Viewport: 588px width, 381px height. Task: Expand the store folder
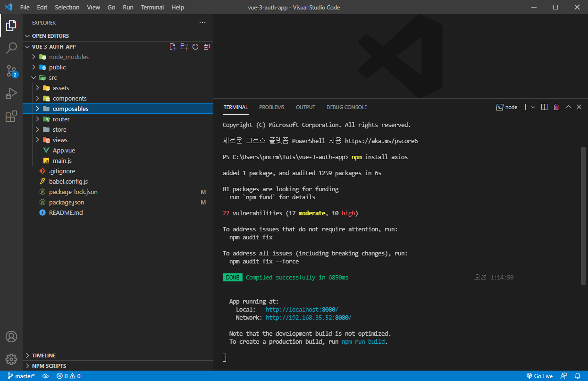[x=37, y=129]
